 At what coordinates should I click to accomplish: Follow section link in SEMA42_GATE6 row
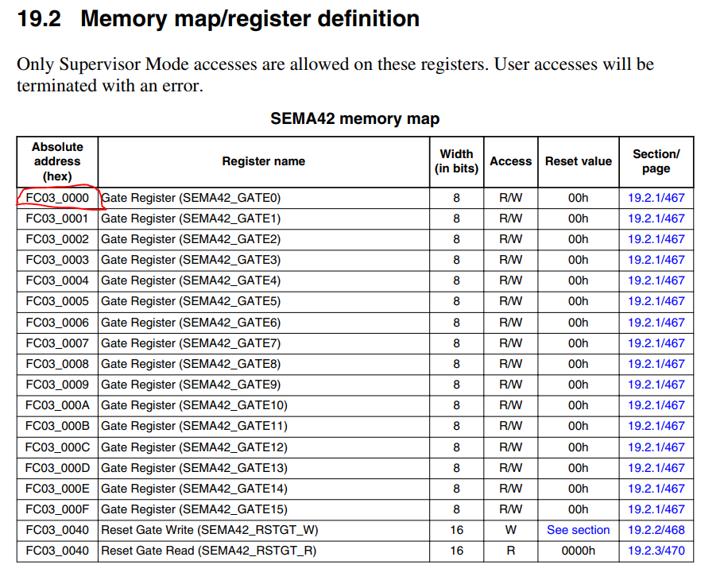pyautogui.click(x=656, y=323)
